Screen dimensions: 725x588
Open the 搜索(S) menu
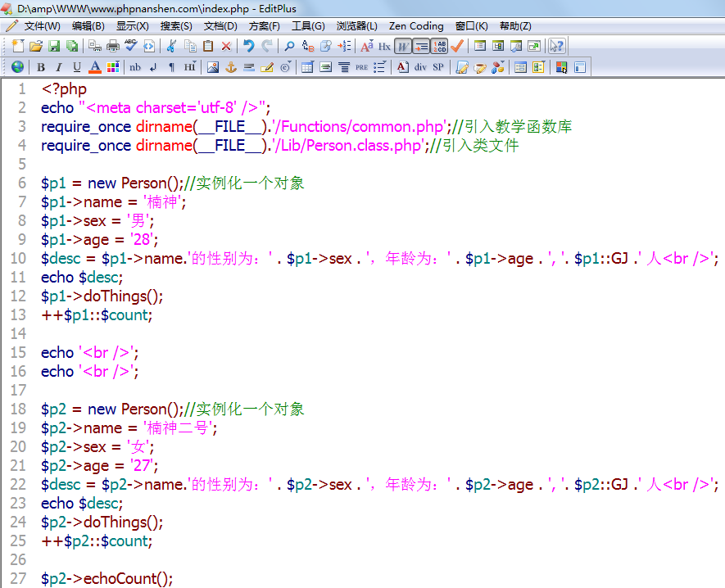pos(176,26)
